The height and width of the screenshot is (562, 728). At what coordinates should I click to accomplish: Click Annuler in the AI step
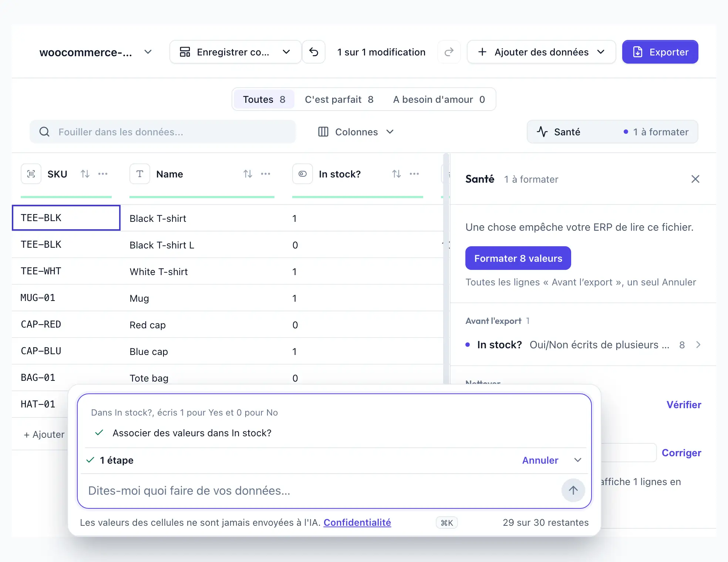pos(540,460)
